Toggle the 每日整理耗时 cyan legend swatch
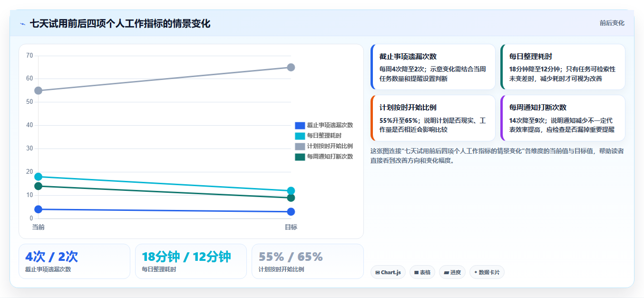Screen dimensions: 644x298 [300, 136]
